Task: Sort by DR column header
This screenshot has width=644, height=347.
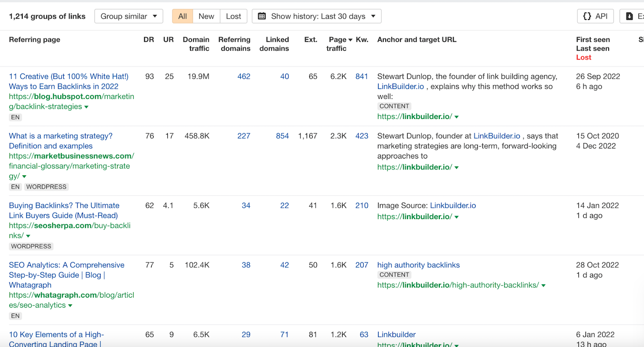Action: [149, 39]
